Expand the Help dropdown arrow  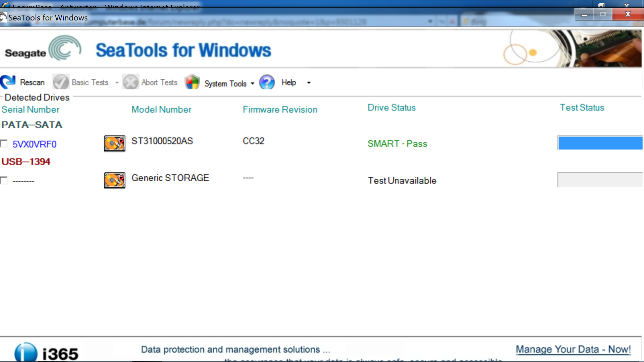point(309,83)
